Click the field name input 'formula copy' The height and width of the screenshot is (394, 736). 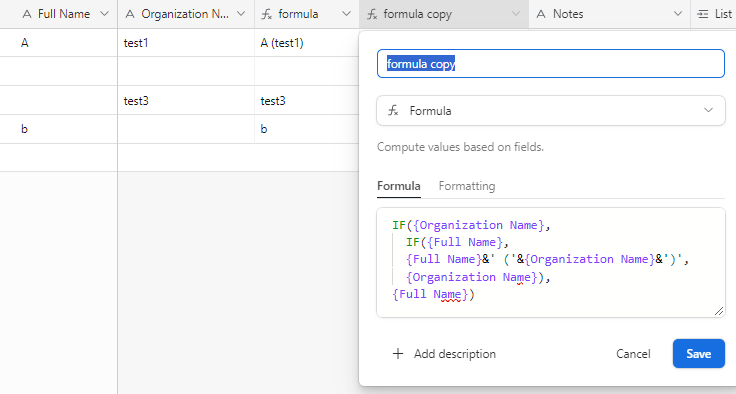pos(551,63)
